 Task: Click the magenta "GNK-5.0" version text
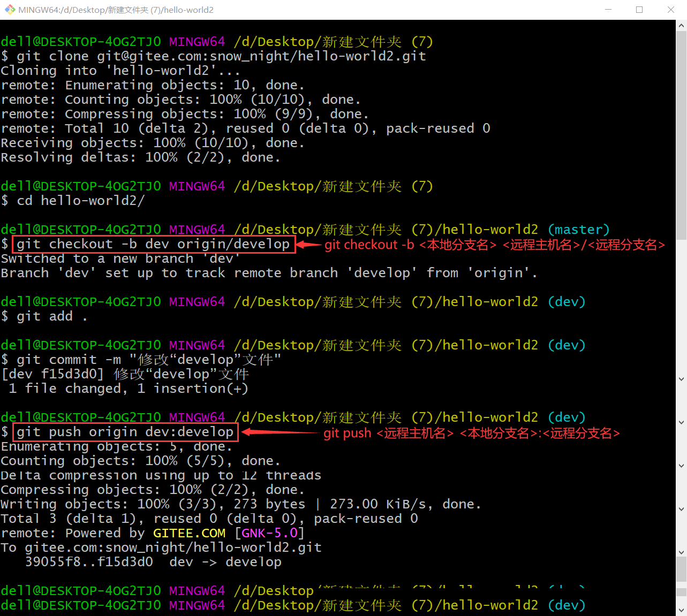point(269,533)
